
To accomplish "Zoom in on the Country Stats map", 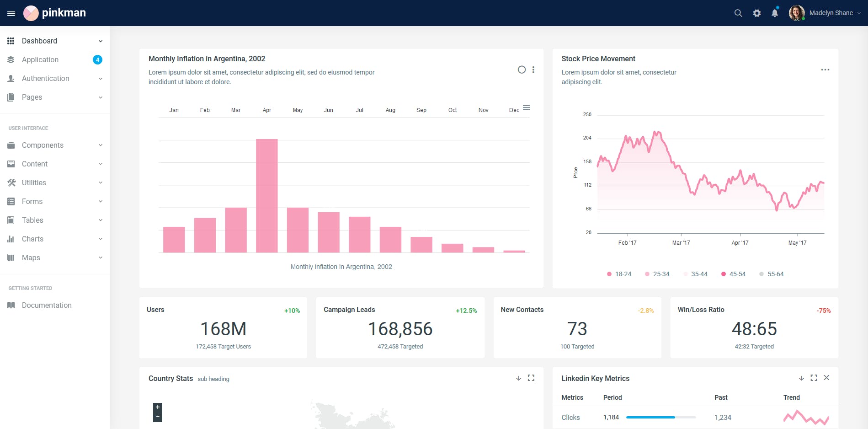I will [x=157, y=407].
